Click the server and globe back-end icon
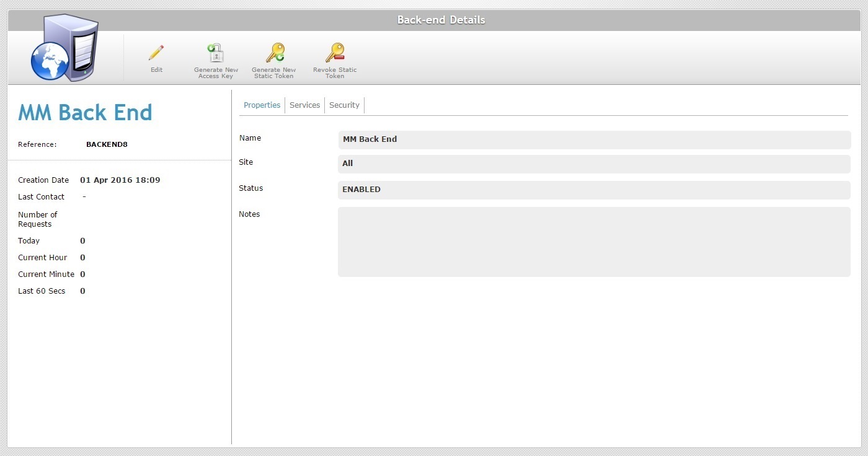 click(64, 48)
